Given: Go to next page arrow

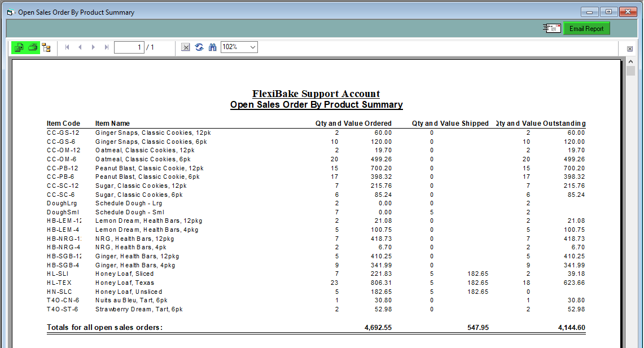Looking at the screenshot, I should point(93,47).
